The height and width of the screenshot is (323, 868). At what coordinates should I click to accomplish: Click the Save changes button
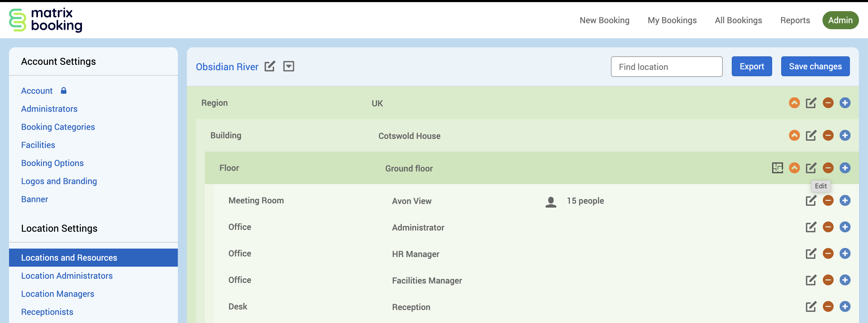(x=815, y=66)
